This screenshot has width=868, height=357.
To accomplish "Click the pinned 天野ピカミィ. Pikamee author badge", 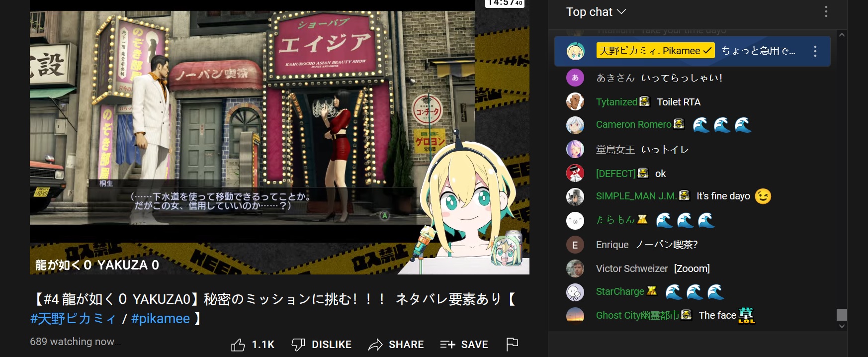I will (x=655, y=51).
